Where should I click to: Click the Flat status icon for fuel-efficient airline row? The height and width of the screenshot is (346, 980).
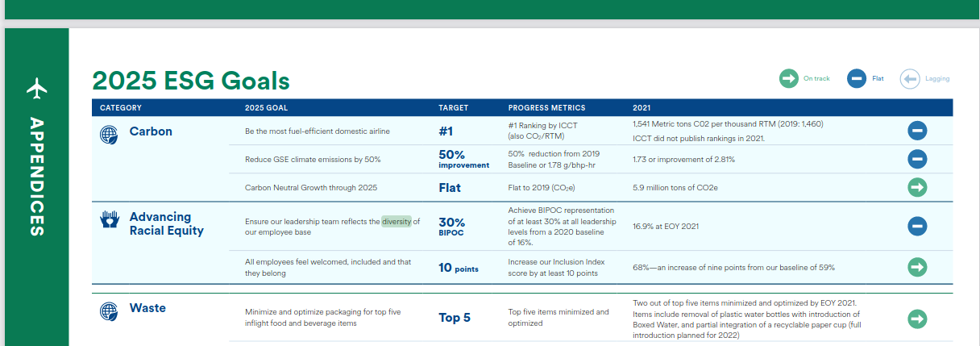point(917,131)
